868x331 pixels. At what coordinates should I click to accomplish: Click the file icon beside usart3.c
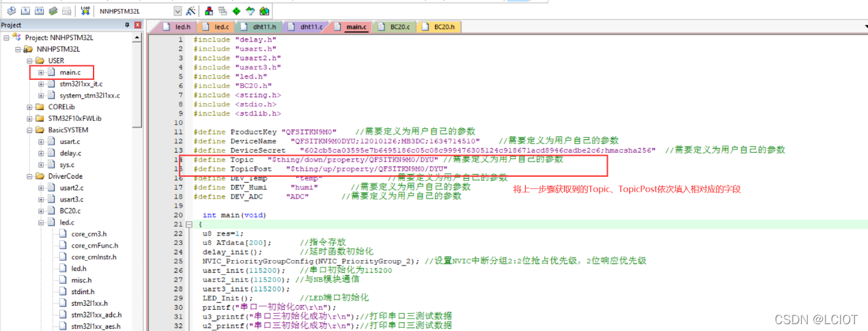52,199
